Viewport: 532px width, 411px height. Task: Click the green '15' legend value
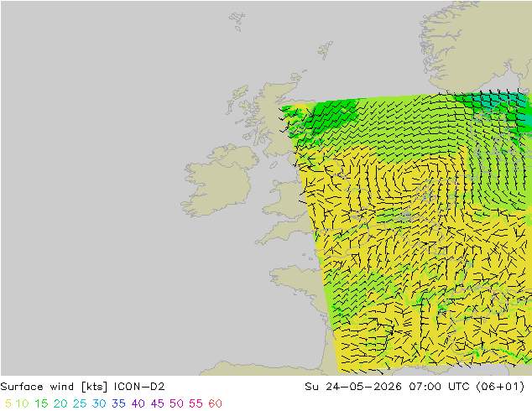click(x=41, y=403)
